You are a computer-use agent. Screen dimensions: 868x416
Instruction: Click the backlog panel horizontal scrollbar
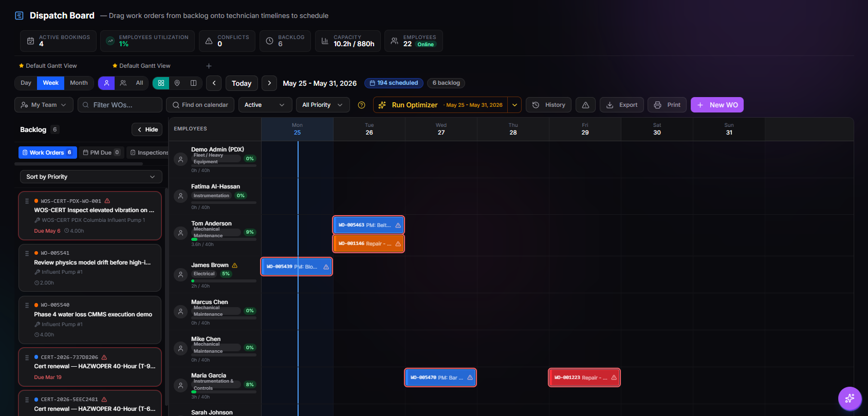click(x=79, y=164)
